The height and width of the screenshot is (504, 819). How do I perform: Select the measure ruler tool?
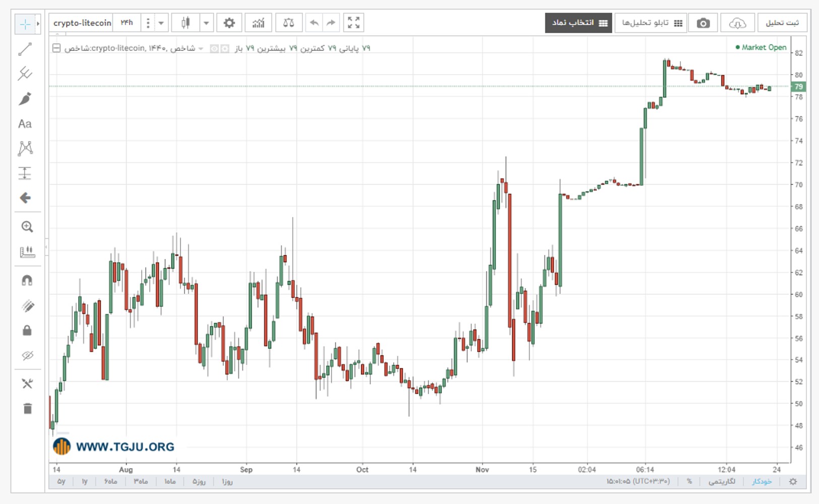[27, 251]
